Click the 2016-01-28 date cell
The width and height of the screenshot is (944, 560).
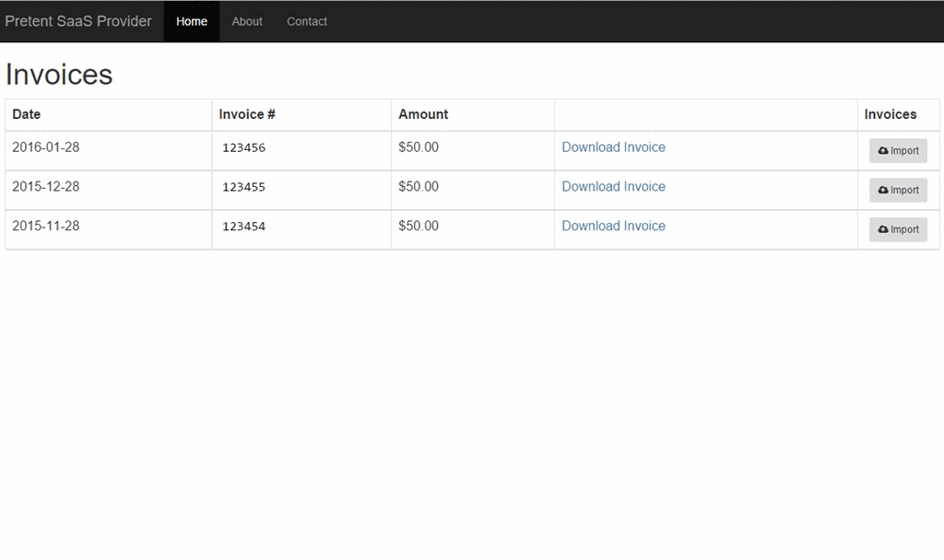pyautogui.click(x=46, y=147)
